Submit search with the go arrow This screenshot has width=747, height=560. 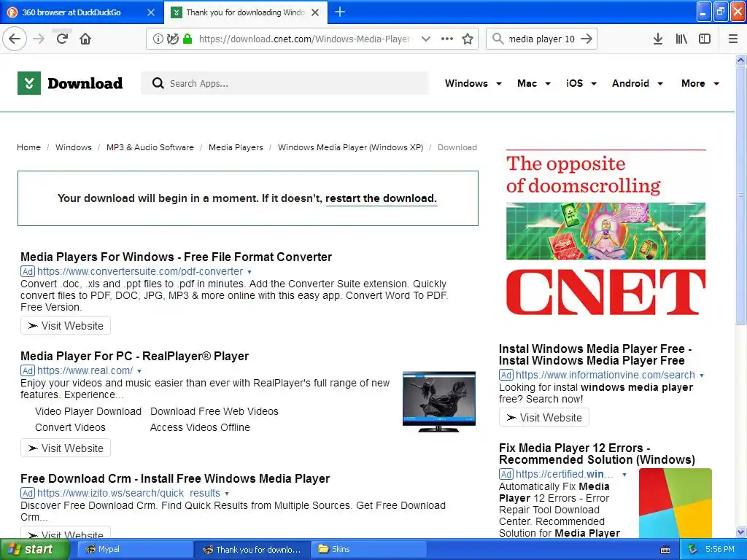pos(587,39)
